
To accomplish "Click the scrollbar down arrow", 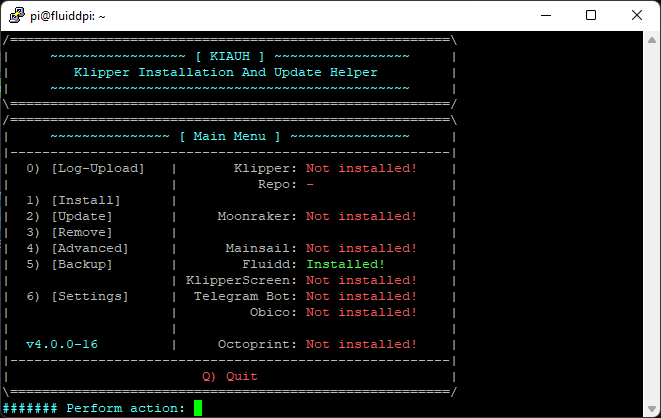I will click(x=652, y=409).
